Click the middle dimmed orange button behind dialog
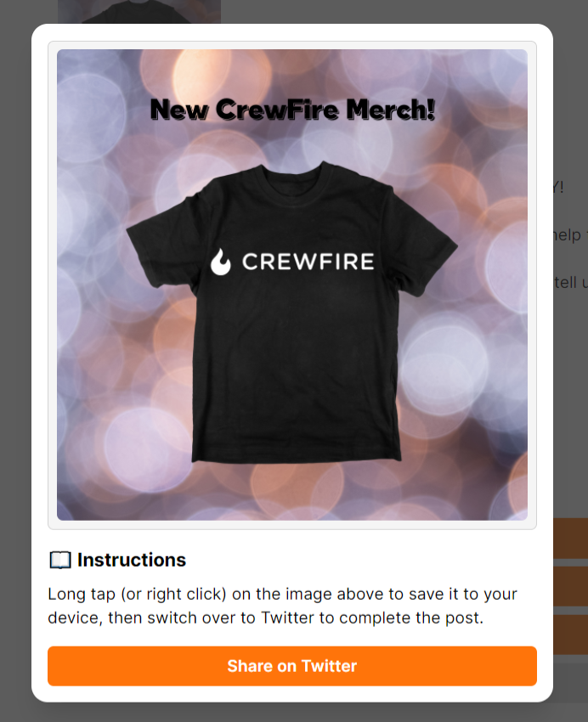The width and height of the screenshot is (588, 722). 570,586
